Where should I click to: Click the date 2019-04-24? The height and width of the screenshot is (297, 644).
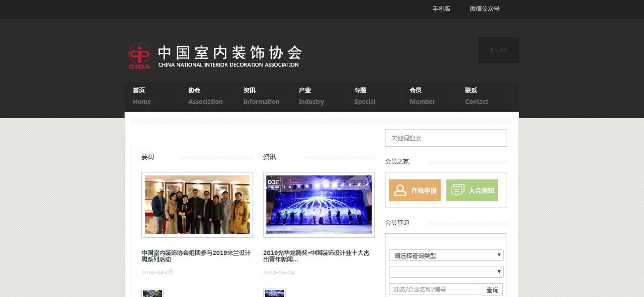coord(279,272)
